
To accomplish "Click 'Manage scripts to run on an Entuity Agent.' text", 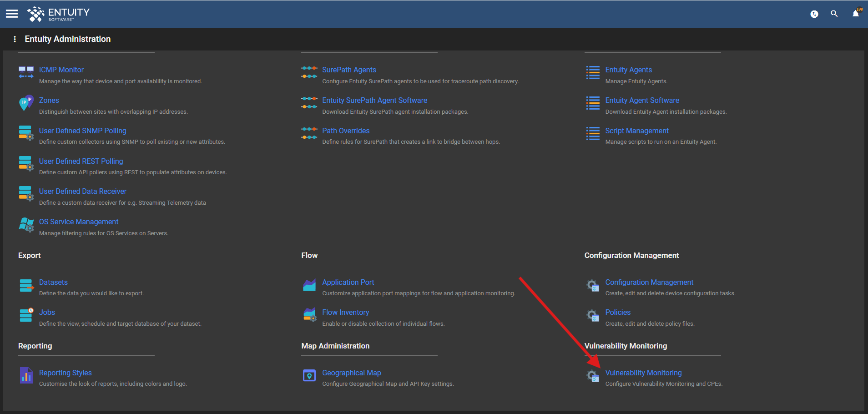I will [x=661, y=142].
